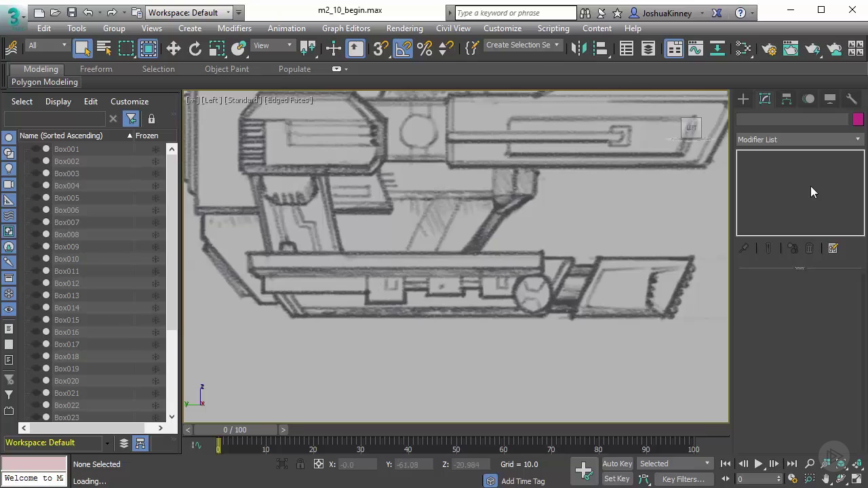Image resolution: width=868 pixels, height=488 pixels.
Task: Switch to the Hierarchy panel tab
Action: pyautogui.click(x=787, y=99)
